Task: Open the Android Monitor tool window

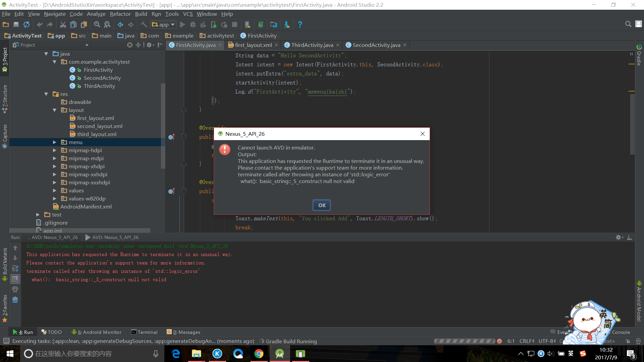Action: (x=97, y=332)
